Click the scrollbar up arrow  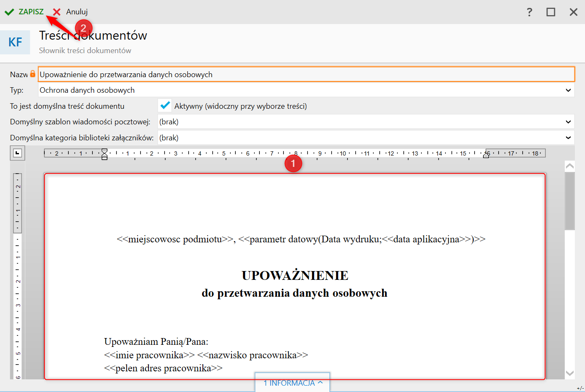570,166
